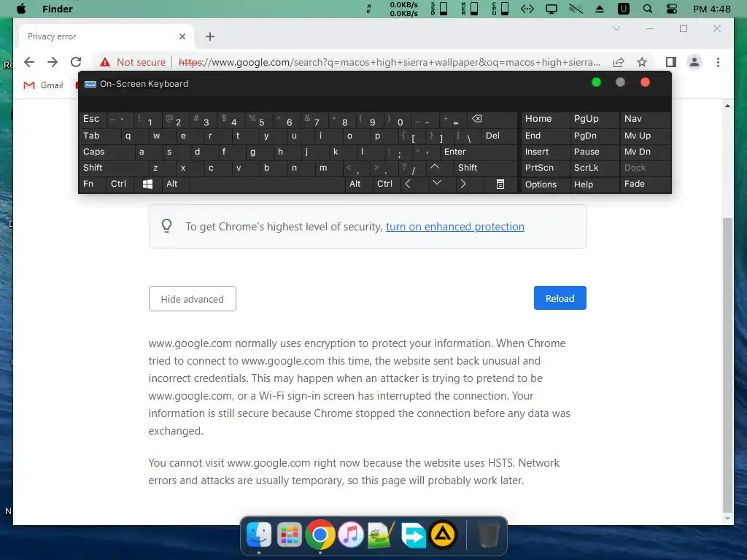Click the eject icon in menu bar
The image size is (747, 560).
(600, 9)
